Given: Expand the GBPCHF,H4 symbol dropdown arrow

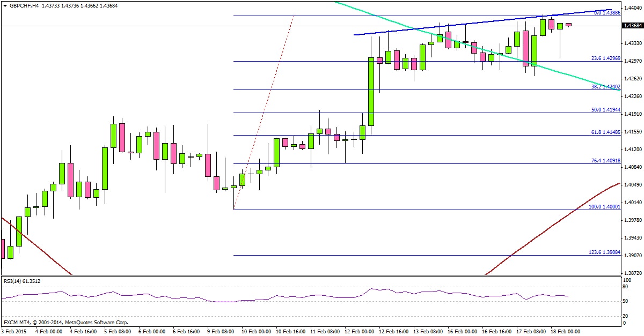Looking at the screenshot, I should pyautogui.click(x=5, y=5).
